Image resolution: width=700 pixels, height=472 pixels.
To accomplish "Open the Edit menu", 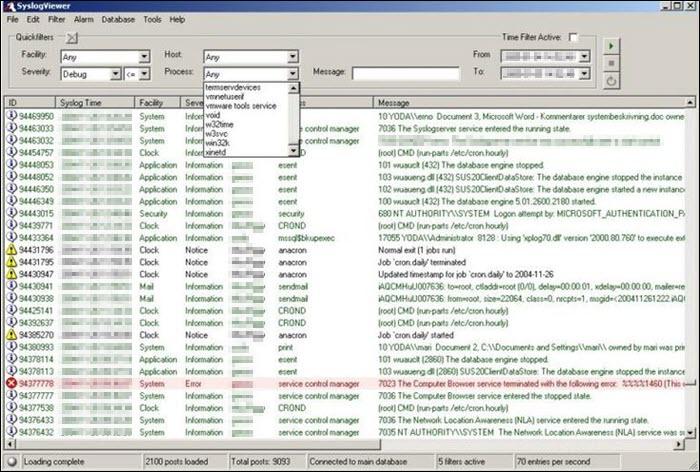I will [x=33, y=20].
